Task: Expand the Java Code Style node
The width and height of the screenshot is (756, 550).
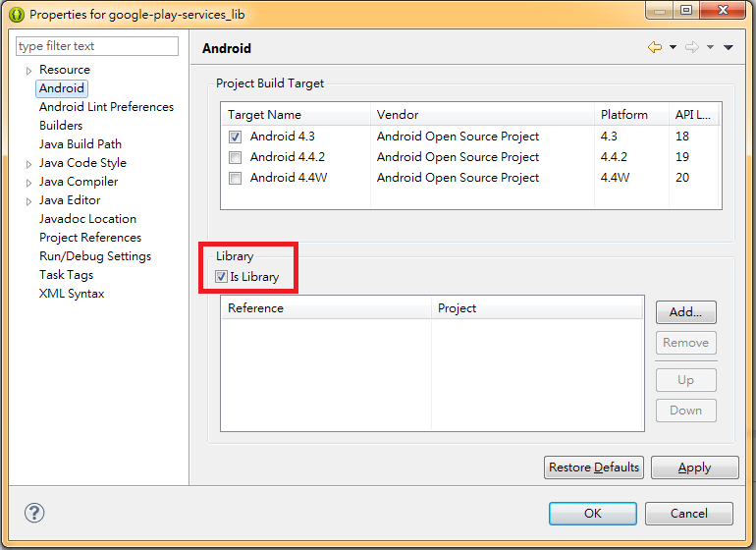Action: 28,164
